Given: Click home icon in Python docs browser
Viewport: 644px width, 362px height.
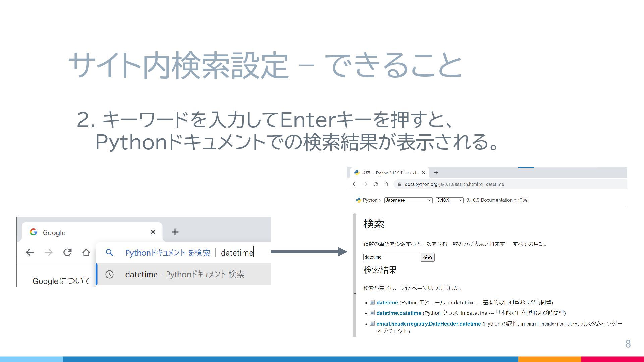Looking at the screenshot, I should point(386,184).
